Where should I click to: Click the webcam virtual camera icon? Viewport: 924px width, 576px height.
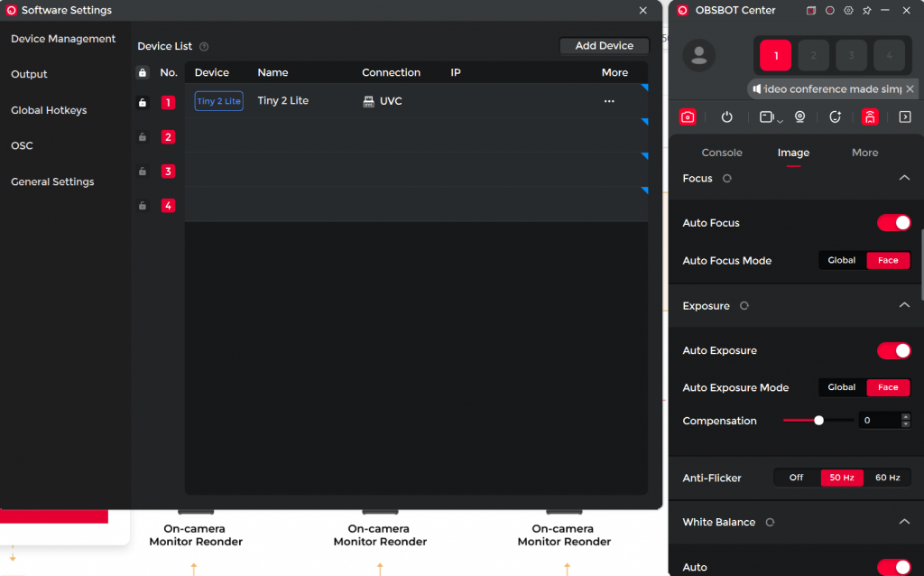point(799,116)
